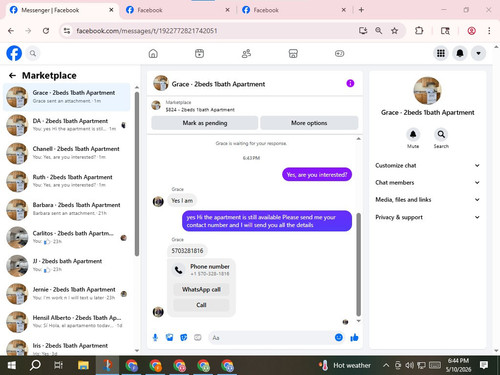Screen dimensions: 500x375
Task: Click browser back arrow
Action: click(11, 31)
